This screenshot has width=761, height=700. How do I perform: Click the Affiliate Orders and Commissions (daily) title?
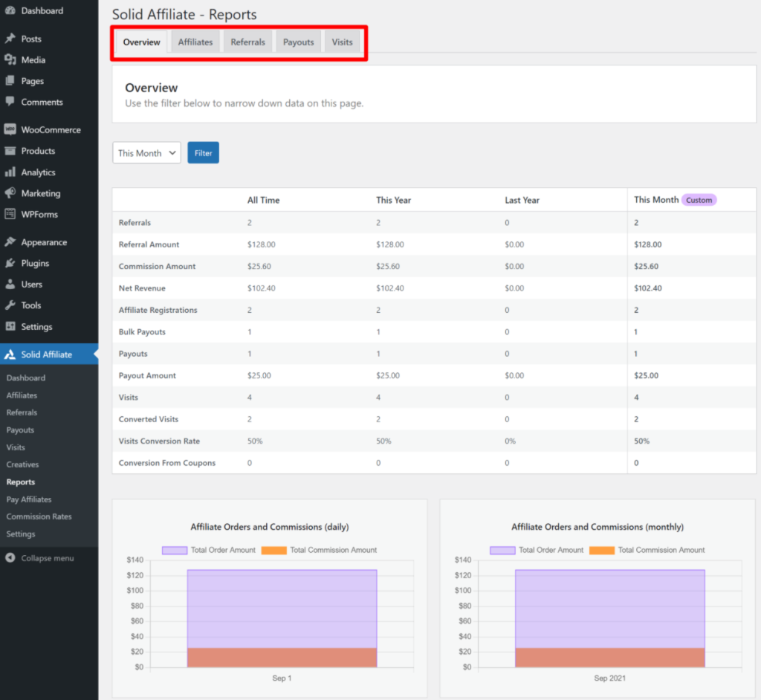[x=270, y=527]
